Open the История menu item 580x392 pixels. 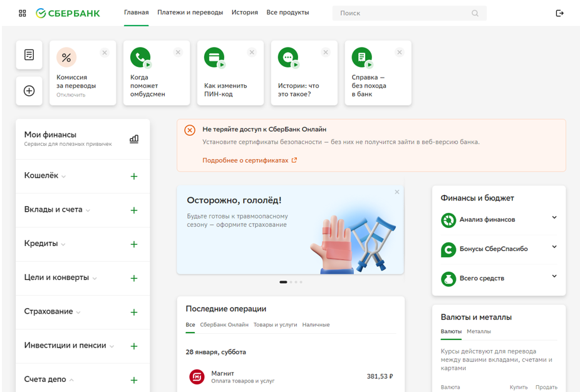pyautogui.click(x=244, y=13)
